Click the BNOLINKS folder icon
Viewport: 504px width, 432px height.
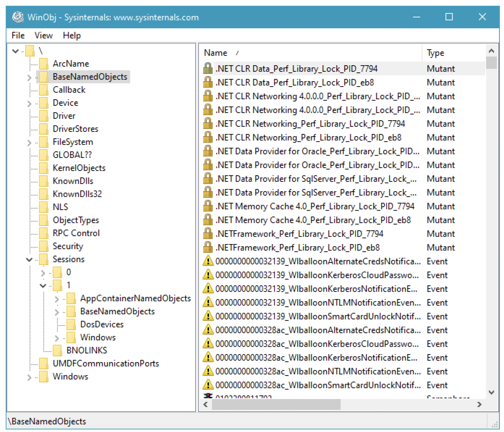tap(57, 350)
